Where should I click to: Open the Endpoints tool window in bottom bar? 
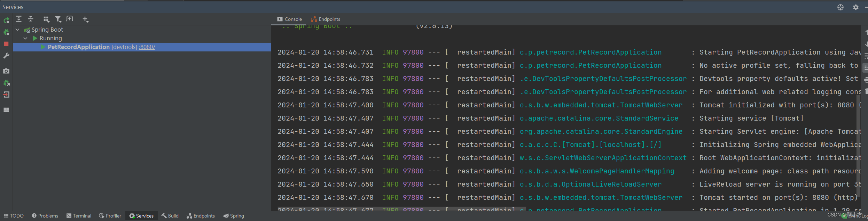pyautogui.click(x=201, y=216)
